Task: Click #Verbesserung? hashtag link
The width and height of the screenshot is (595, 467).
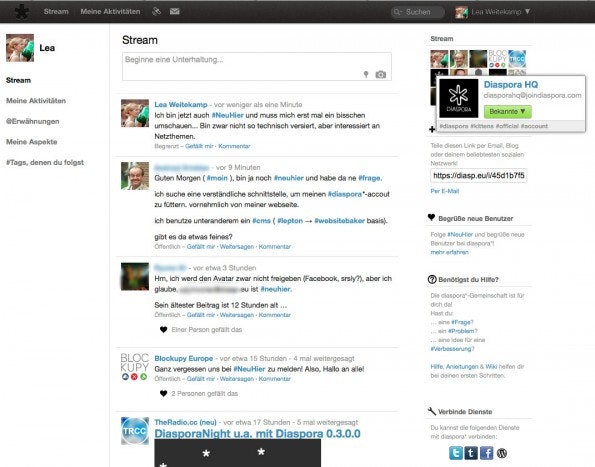Action: click(452, 349)
